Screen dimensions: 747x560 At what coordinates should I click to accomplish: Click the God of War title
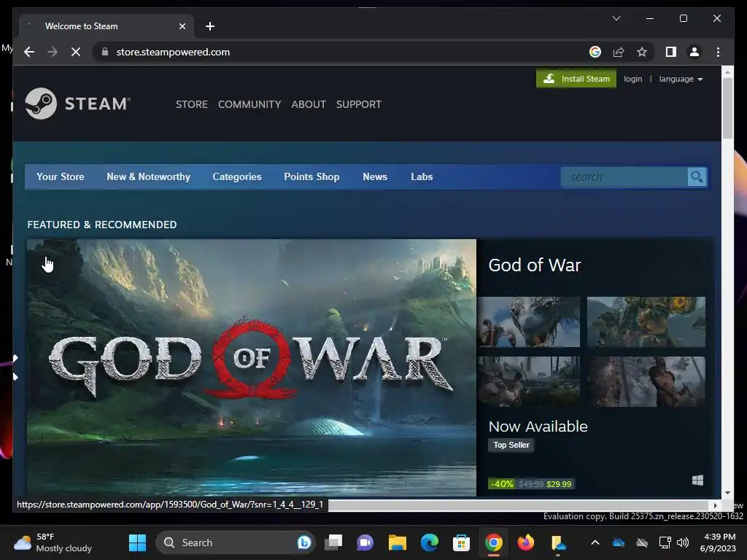[535, 265]
